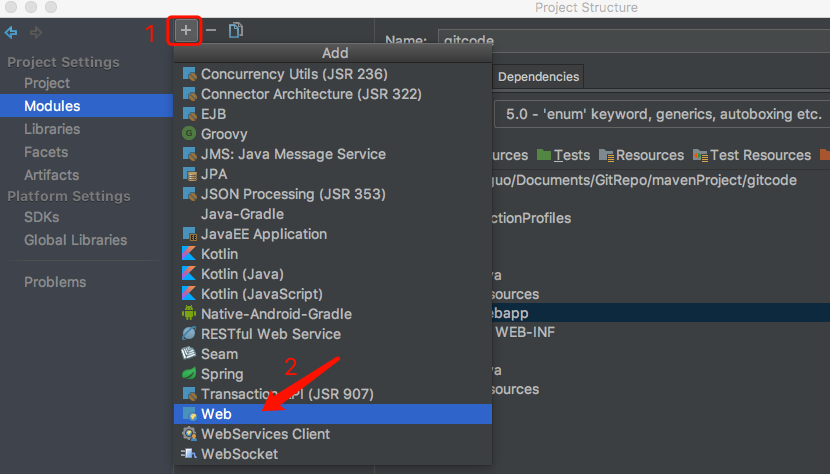The height and width of the screenshot is (474, 830).
Task: Go forward with the right arrow
Action: tap(36, 33)
